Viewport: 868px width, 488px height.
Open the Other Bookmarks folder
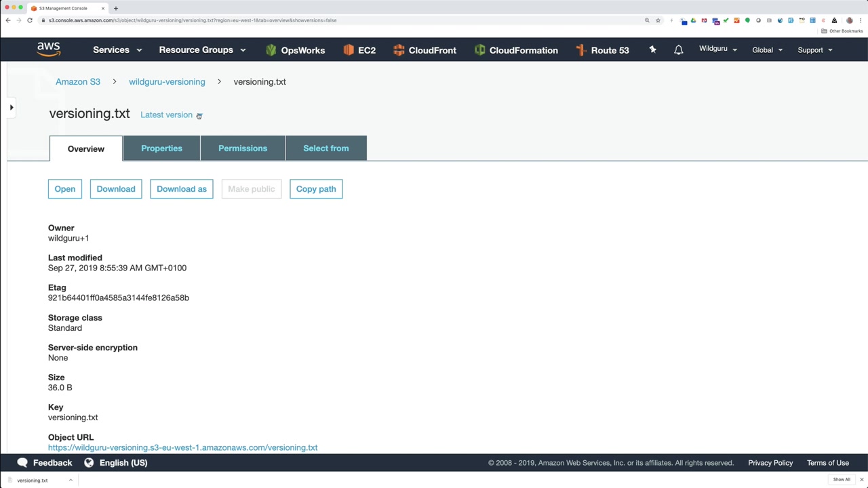click(842, 31)
